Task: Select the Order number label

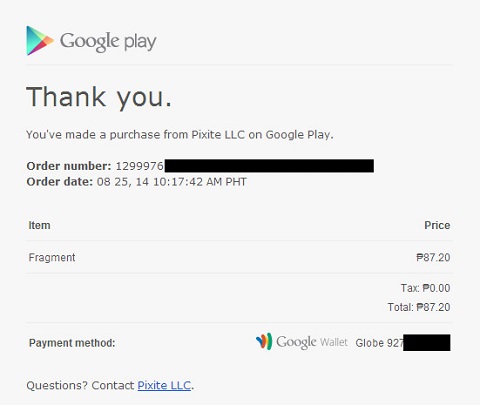Action: point(69,166)
